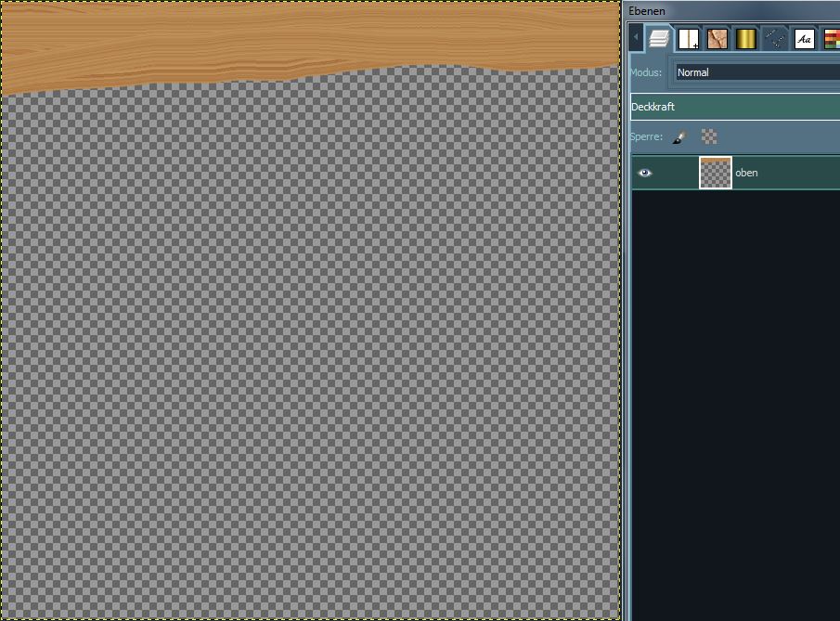Open the Gradients tab with the gold icon
The width and height of the screenshot is (840, 621).
(x=746, y=39)
